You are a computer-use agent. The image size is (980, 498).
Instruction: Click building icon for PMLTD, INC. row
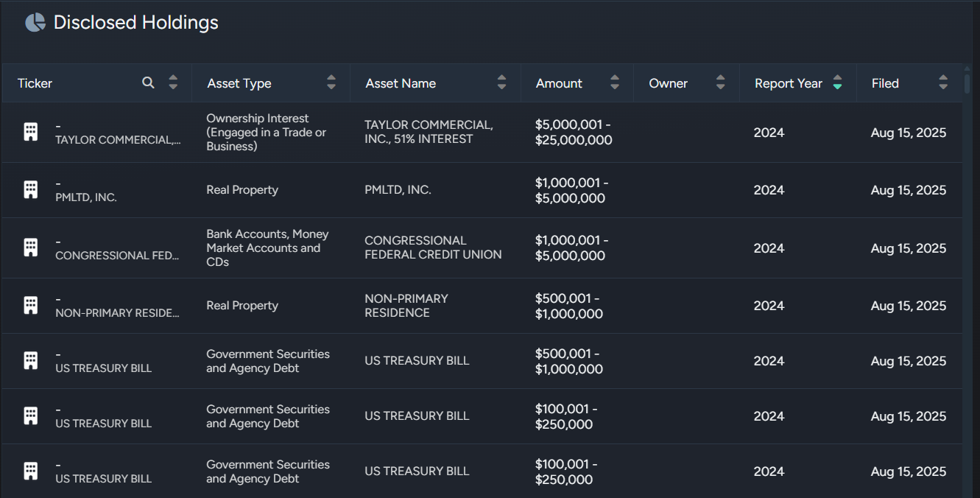coord(30,190)
